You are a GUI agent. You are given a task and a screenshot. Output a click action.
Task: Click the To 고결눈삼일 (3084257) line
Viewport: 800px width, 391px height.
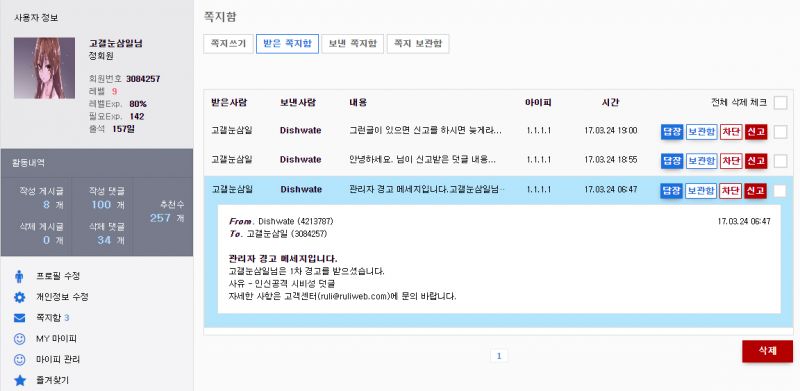point(278,234)
